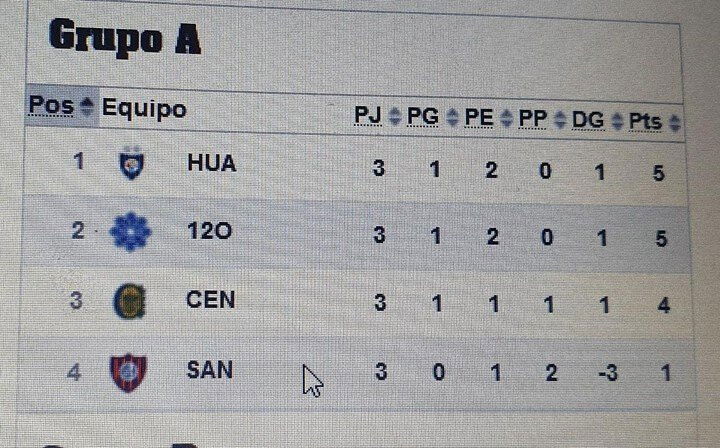Open the 12O team link
Screen dimensions: 720x448
(x=209, y=231)
